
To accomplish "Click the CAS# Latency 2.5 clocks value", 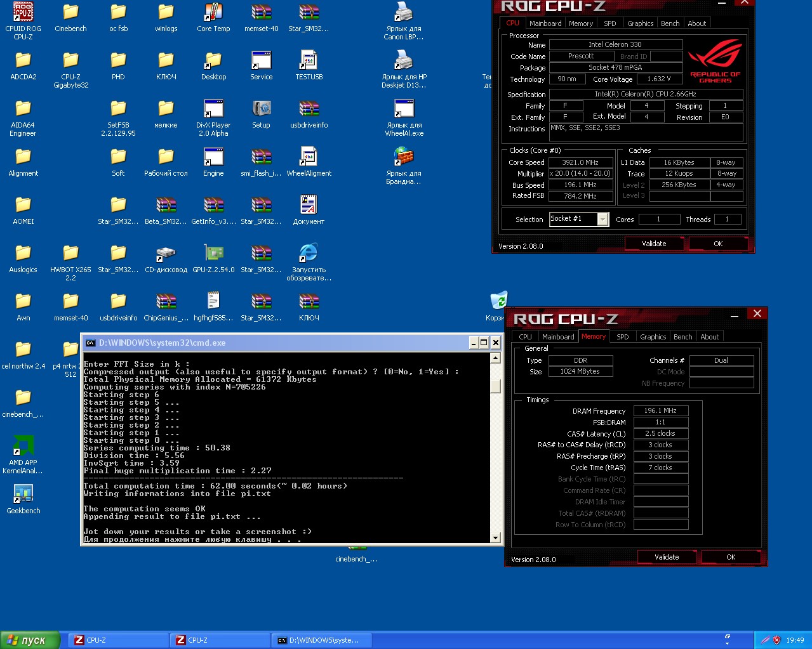I will pos(661,433).
